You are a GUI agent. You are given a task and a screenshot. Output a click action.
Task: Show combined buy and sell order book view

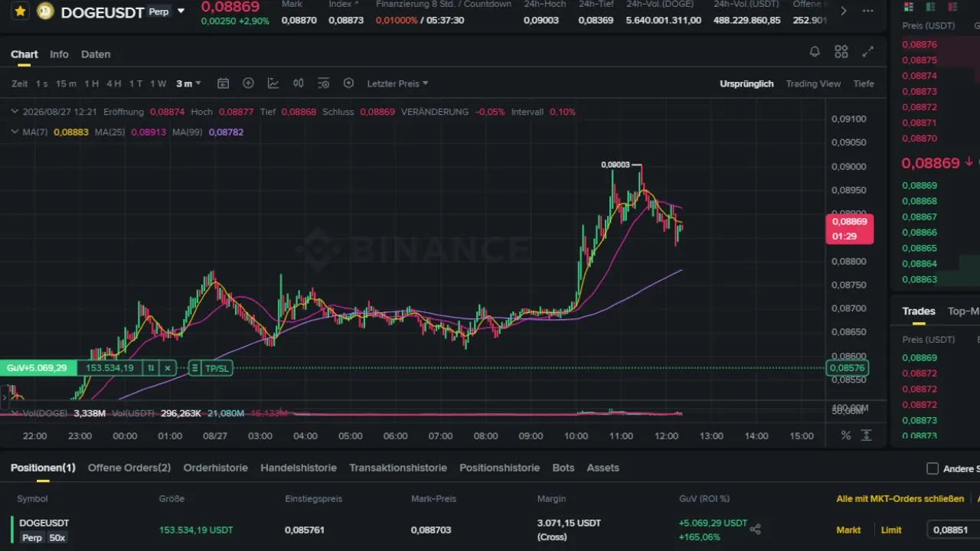click(x=909, y=7)
